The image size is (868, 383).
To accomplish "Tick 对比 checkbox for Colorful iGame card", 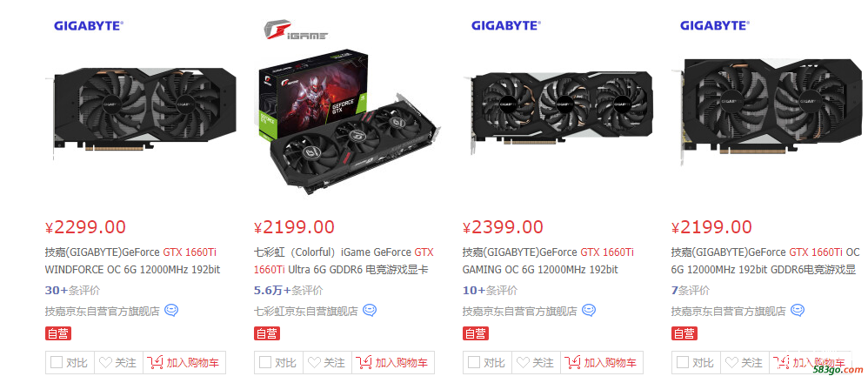I will 265,362.
